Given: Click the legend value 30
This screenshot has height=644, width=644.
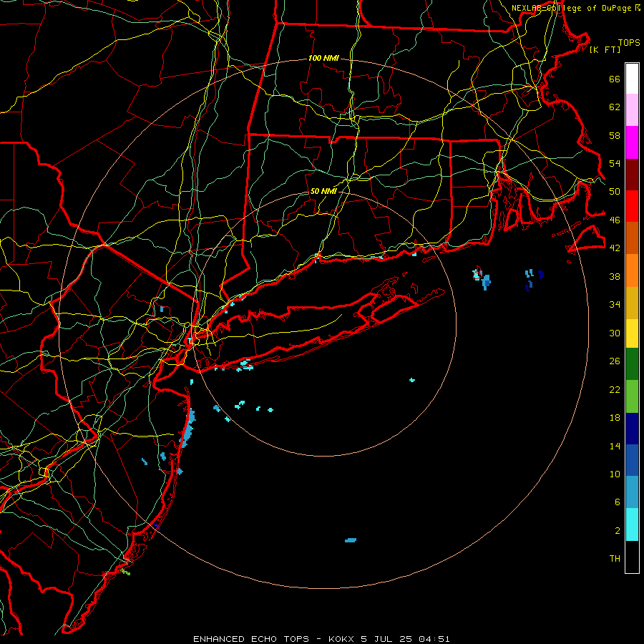Looking at the screenshot, I should [615, 333].
